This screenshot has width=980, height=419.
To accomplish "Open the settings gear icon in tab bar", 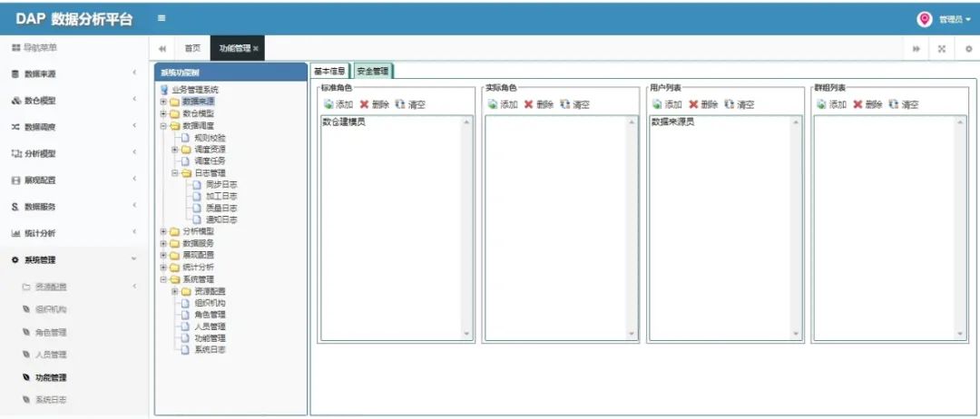I will [969, 48].
